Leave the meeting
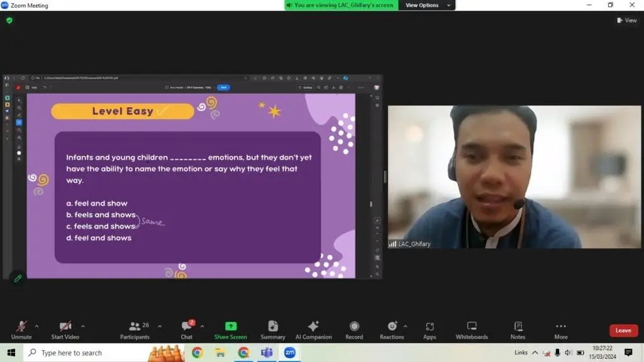 [623, 331]
